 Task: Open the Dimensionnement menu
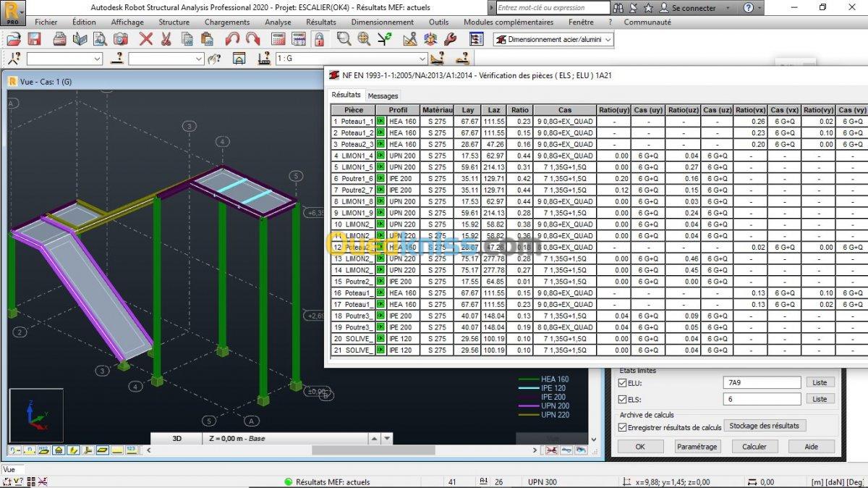(383, 22)
